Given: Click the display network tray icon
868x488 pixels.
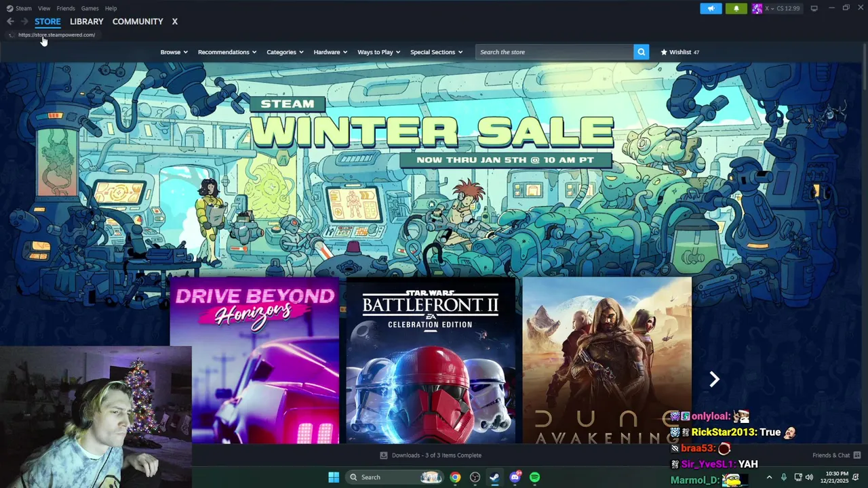Looking at the screenshot, I should point(798,477).
